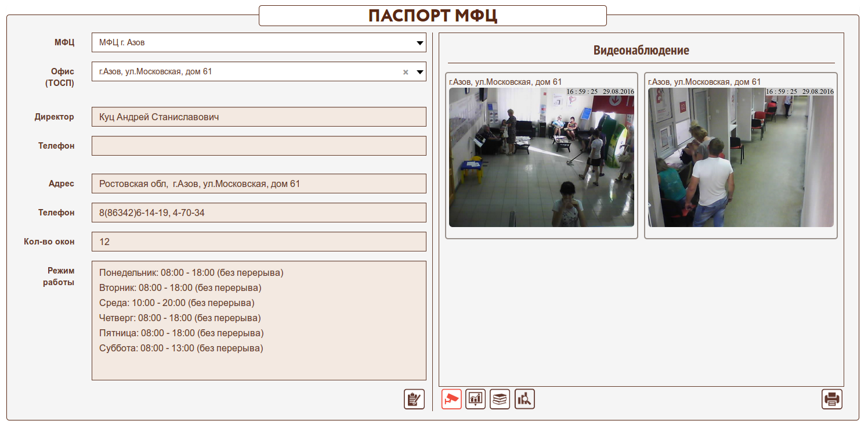Click the stacked books icon
The image size is (868, 428).
pyautogui.click(x=500, y=399)
